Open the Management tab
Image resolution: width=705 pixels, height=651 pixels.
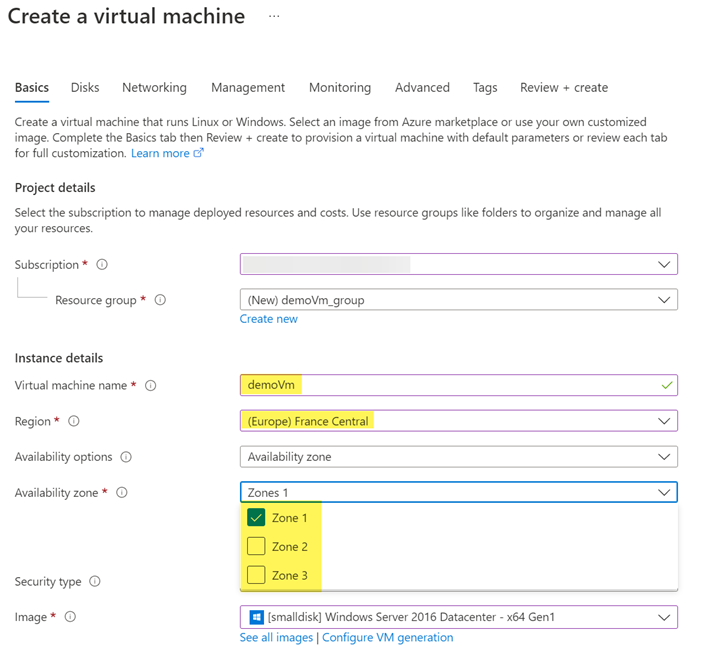pos(248,87)
